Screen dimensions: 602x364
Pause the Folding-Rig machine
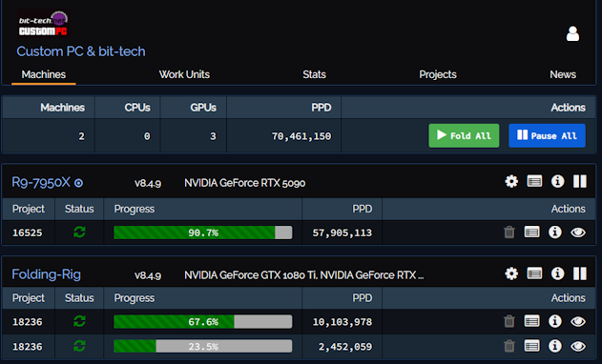point(580,273)
